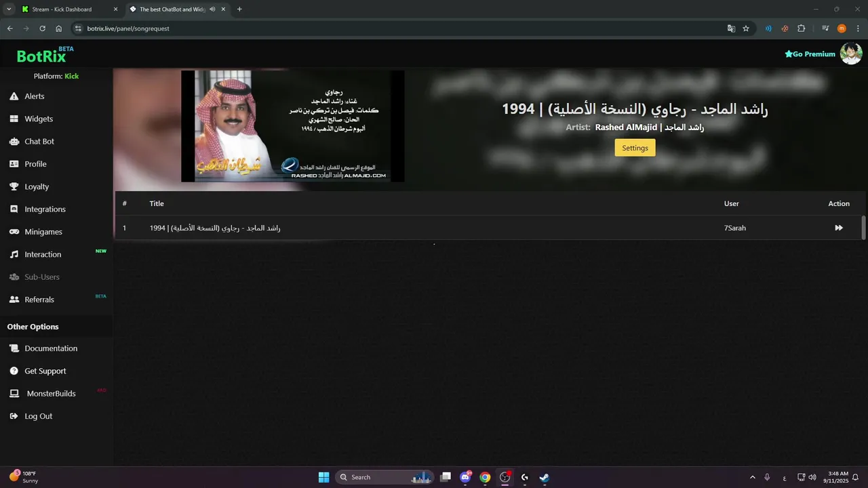Image resolution: width=868 pixels, height=488 pixels.
Task: Switch to Stream - Kick Dashboard tab
Action: 69,9
